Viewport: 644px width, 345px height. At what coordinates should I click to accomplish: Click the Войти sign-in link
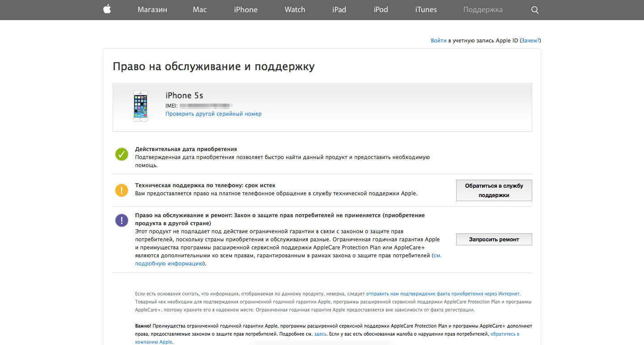(439, 41)
